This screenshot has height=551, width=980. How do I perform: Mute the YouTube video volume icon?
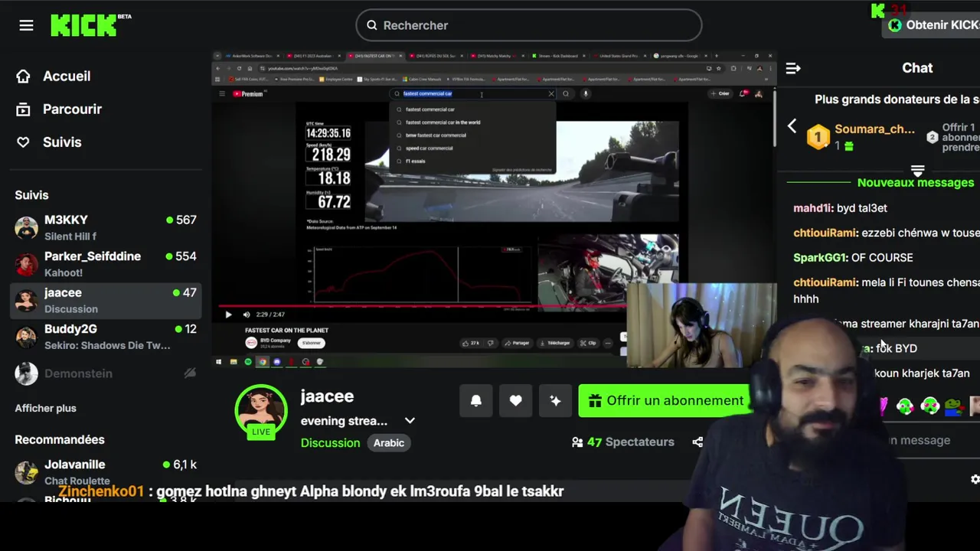(246, 315)
